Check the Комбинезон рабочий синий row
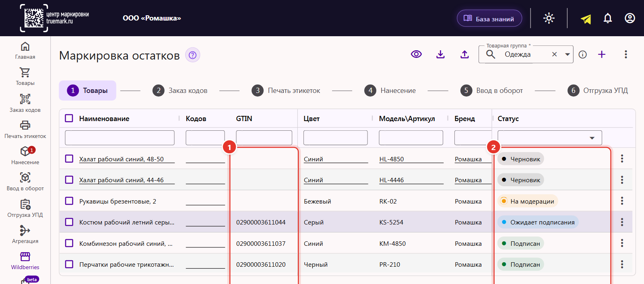 coord(69,243)
